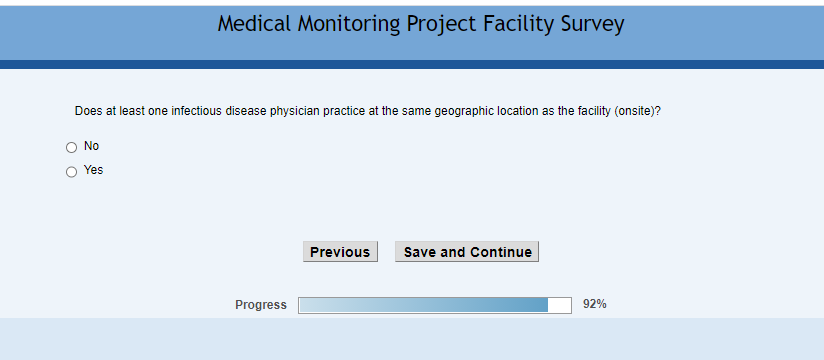Click the Medical Monitoring Project Facility Survey title

pos(421,24)
